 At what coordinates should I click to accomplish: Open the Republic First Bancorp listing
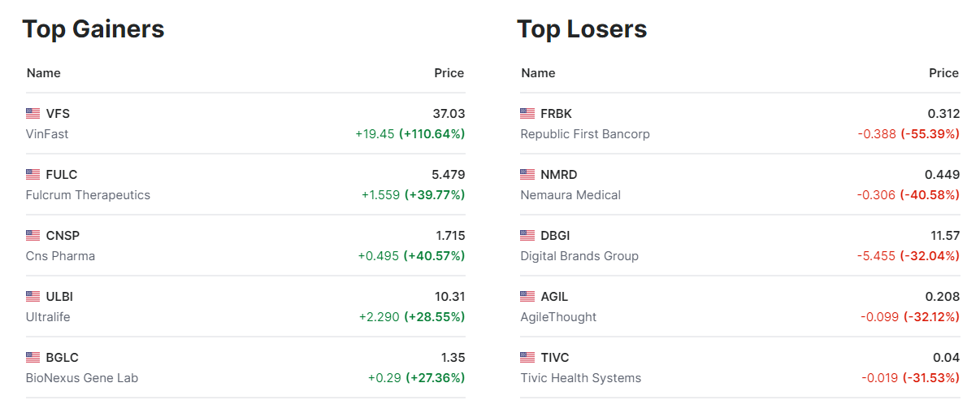[x=585, y=134]
